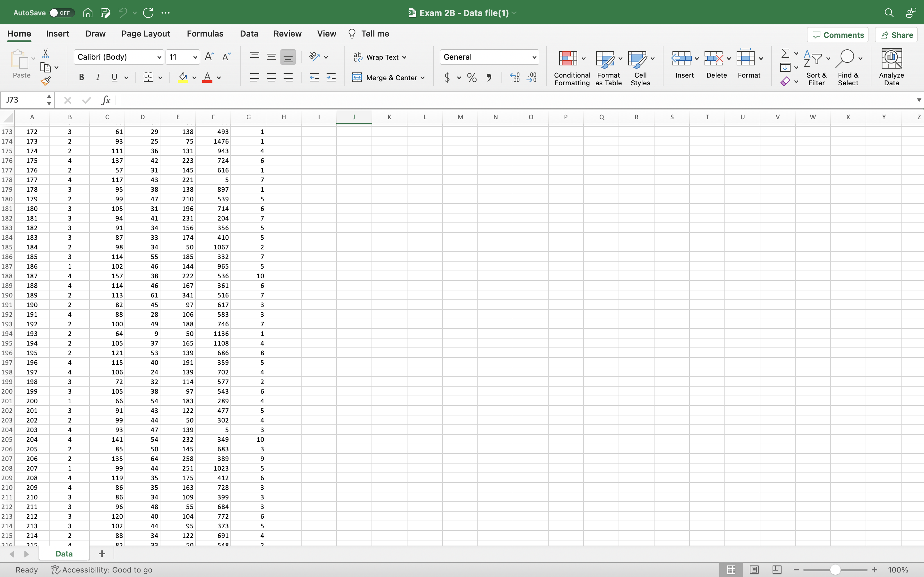The image size is (924, 577).
Task: Apply bold formatting
Action: 81,78
